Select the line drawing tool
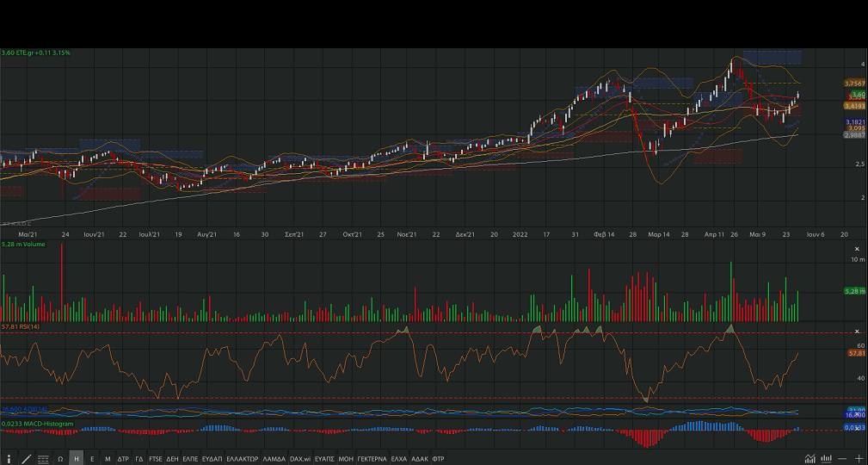This screenshot has width=868, height=465. [x=26, y=458]
